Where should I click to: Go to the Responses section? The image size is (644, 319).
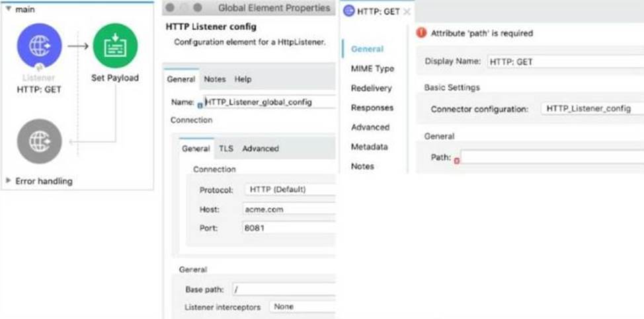[x=372, y=108]
